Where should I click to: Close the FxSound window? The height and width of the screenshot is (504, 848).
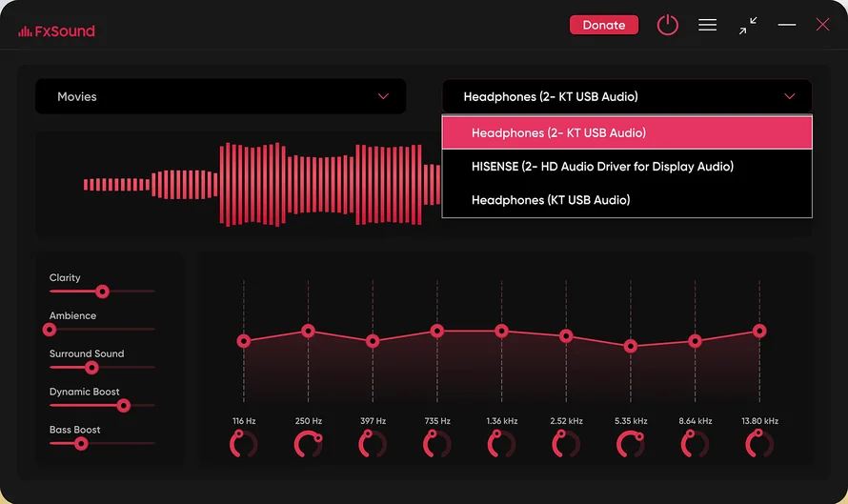[822, 25]
